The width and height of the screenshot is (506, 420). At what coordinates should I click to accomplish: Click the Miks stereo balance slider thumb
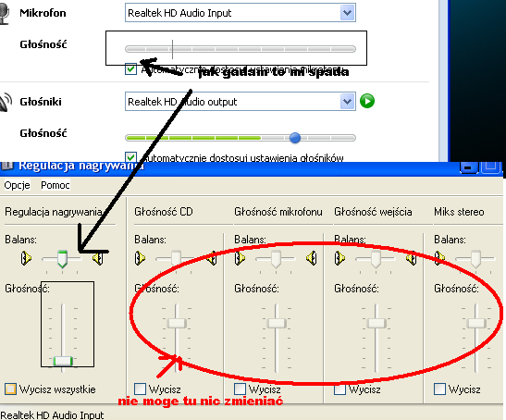pos(475,259)
